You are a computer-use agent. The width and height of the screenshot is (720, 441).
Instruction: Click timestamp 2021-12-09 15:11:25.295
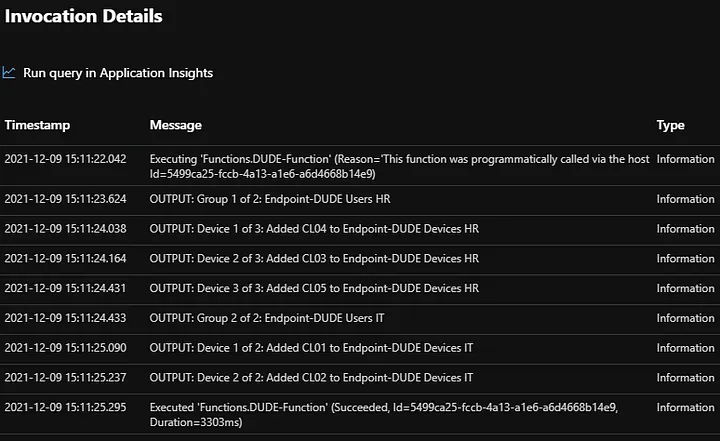[66, 408]
